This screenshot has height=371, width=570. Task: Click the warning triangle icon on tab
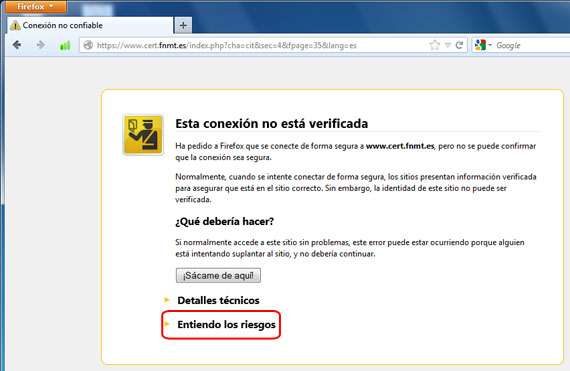15,26
